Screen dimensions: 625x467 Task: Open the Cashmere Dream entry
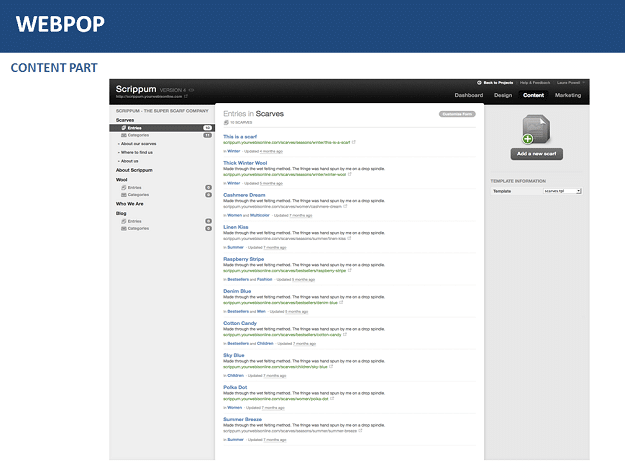pyautogui.click(x=244, y=195)
